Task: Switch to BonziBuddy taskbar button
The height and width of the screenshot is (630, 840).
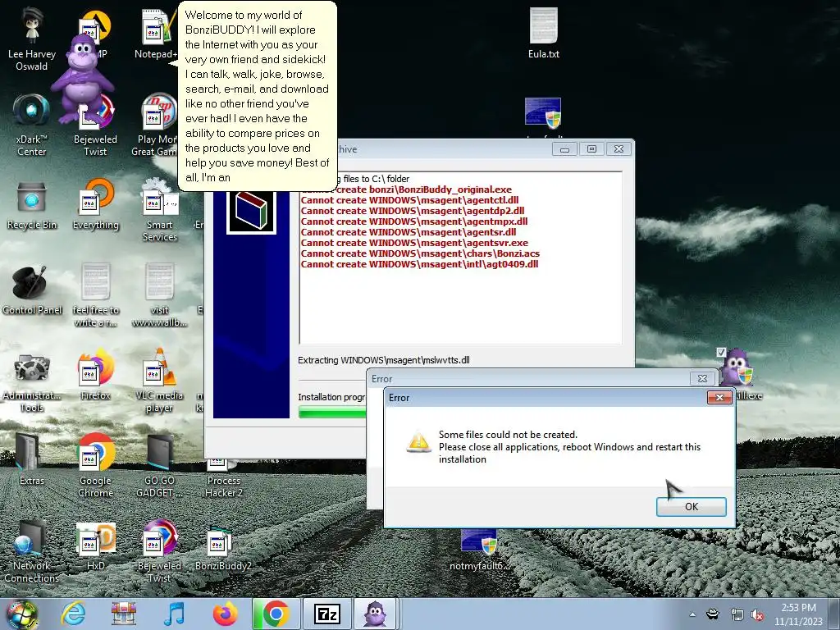Action: pyautogui.click(x=375, y=614)
